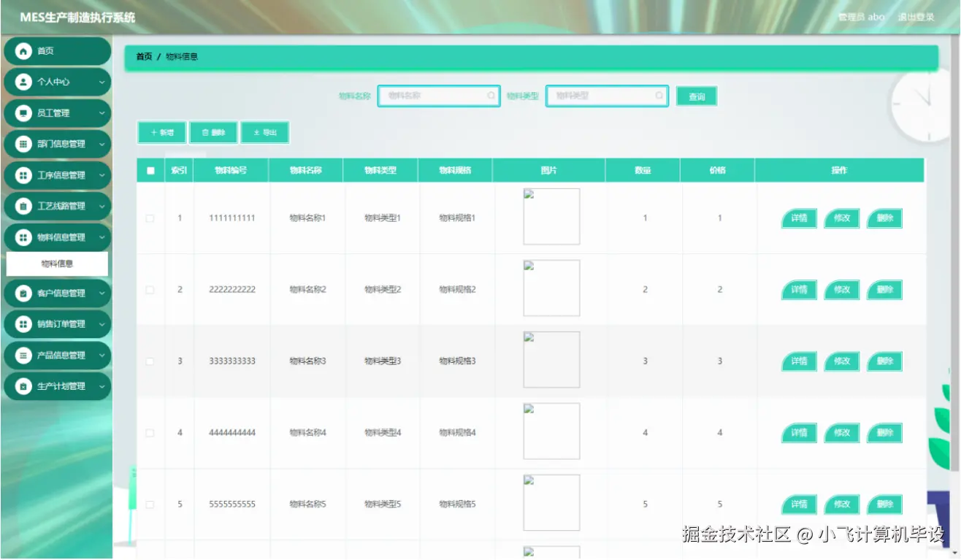Expand the 工序信息管理 chevron
Screen dimensions: 961x560
click(x=102, y=175)
